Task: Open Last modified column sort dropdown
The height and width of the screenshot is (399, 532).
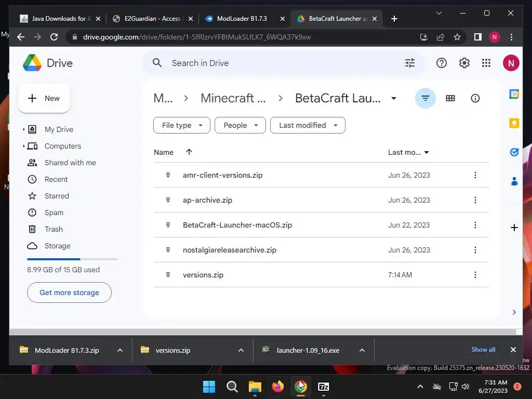Action: pyautogui.click(x=427, y=152)
